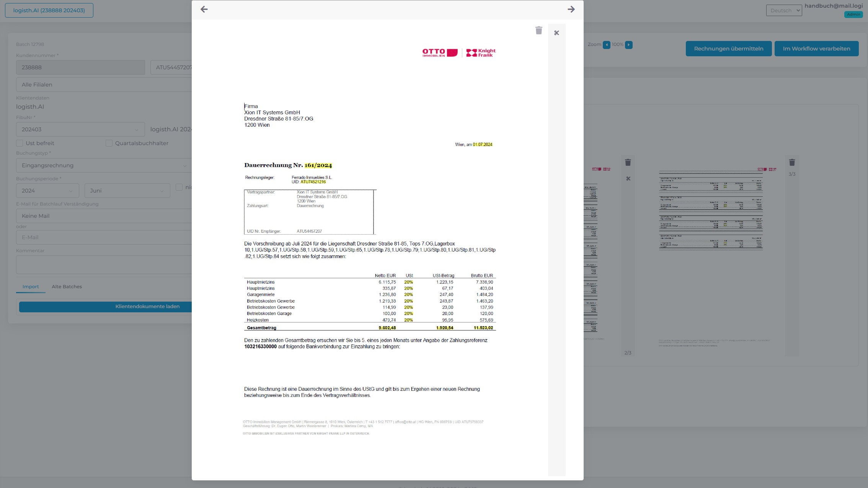Open year 2024 Buchungsperiode dropdown
The height and width of the screenshot is (488, 868).
47,191
